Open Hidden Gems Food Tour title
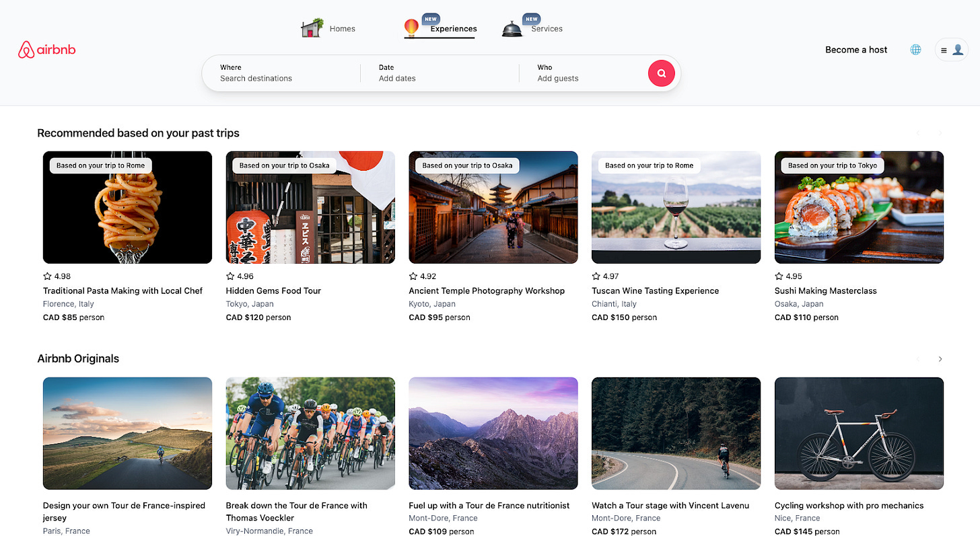 [x=273, y=291]
